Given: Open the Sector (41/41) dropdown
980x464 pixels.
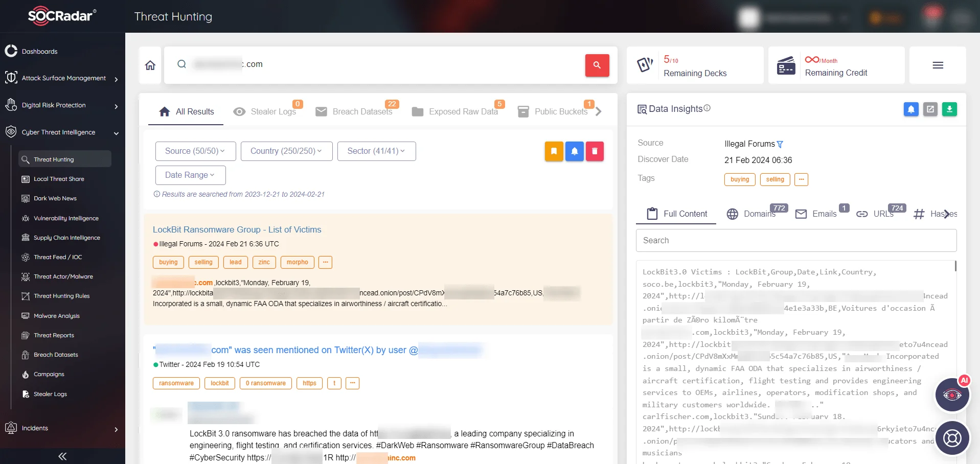Looking at the screenshot, I should tap(376, 151).
